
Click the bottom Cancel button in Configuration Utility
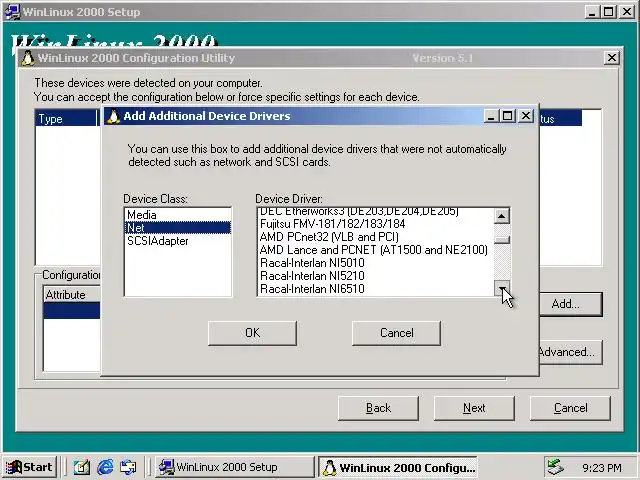tap(570, 408)
